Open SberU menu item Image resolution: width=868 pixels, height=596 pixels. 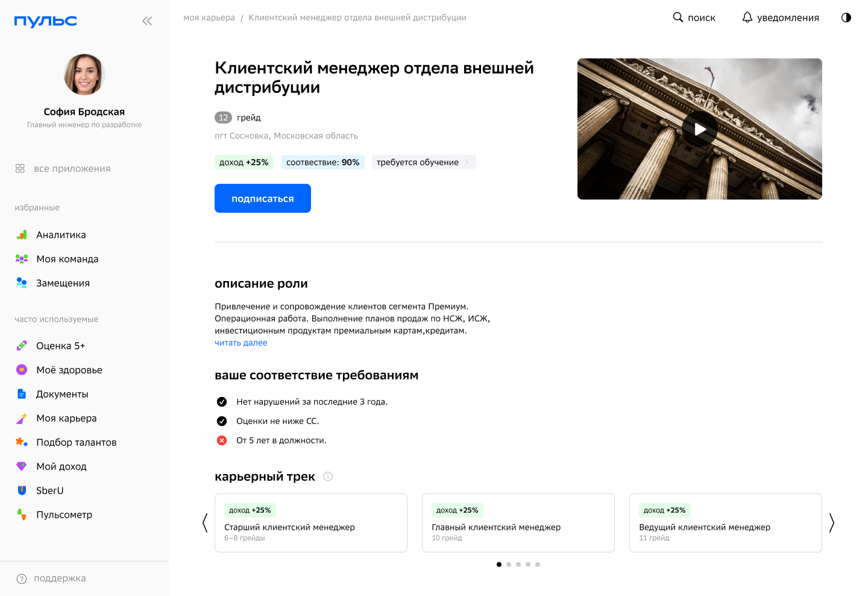point(50,490)
